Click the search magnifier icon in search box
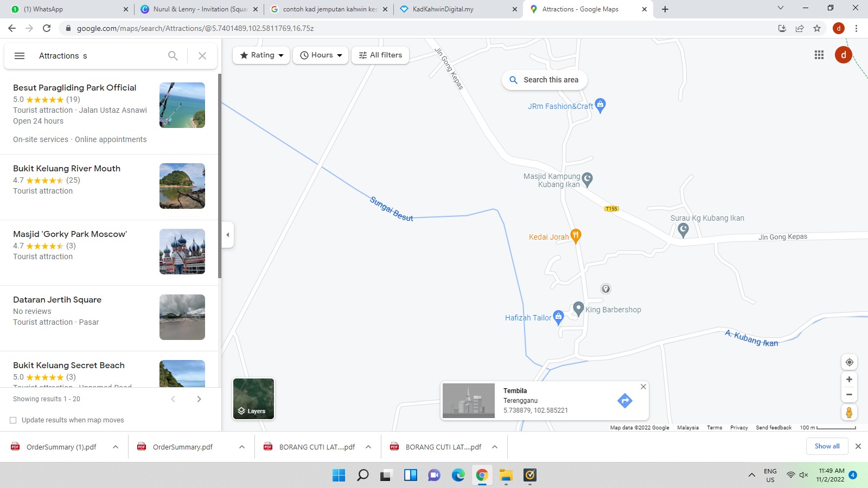868x488 pixels. pos(173,56)
